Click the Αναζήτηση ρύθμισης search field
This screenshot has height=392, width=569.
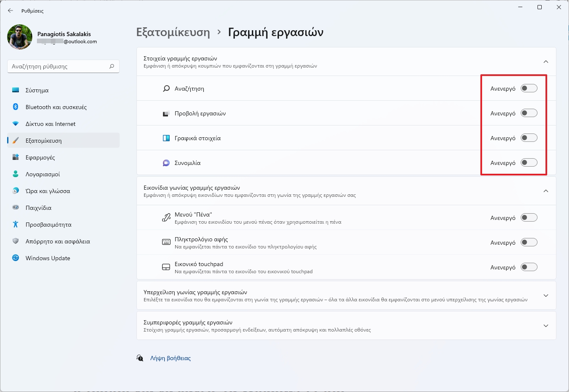point(59,66)
